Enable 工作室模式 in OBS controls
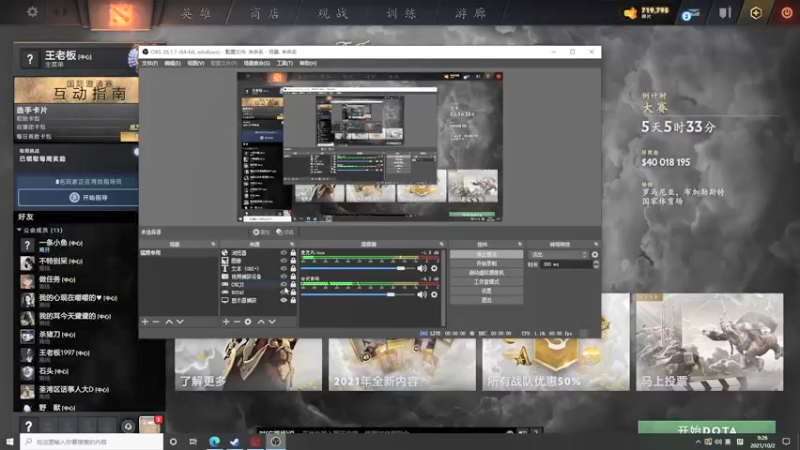The width and height of the screenshot is (800, 450). 486,282
